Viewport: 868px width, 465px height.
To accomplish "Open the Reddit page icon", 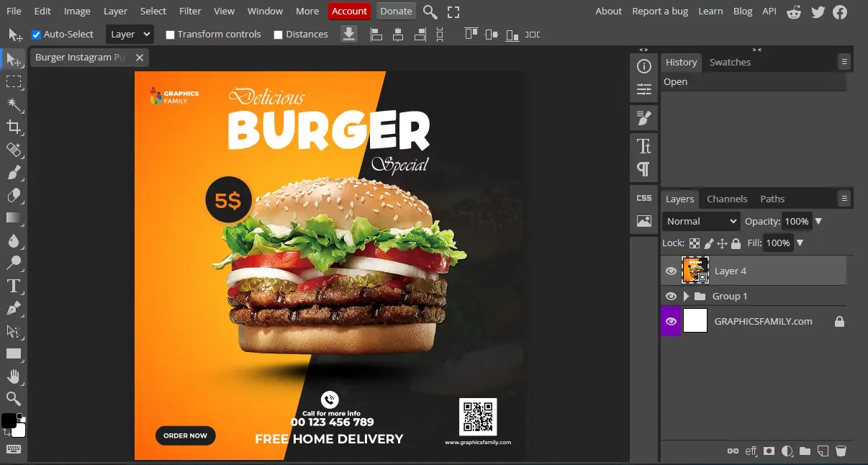I will [794, 12].
